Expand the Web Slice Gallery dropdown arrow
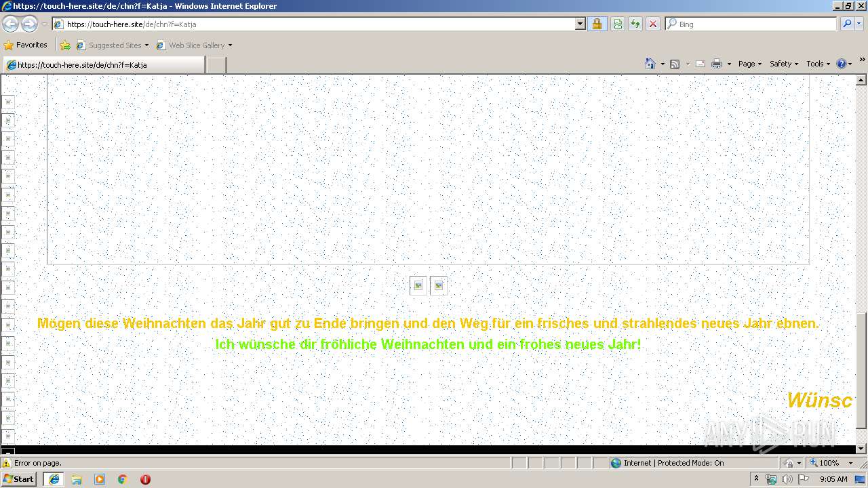This screenshot has width=868, height=488. (x=230, y=45)
